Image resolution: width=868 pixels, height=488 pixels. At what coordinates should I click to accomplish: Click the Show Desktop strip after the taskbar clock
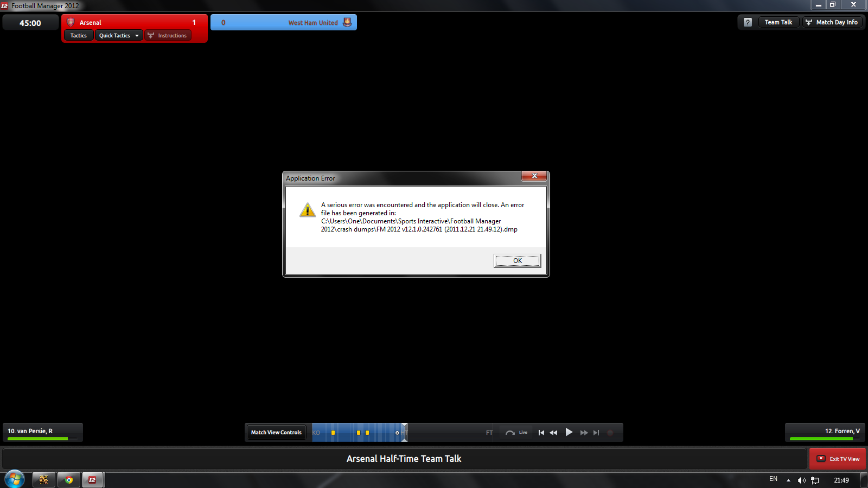click(864, 480)
